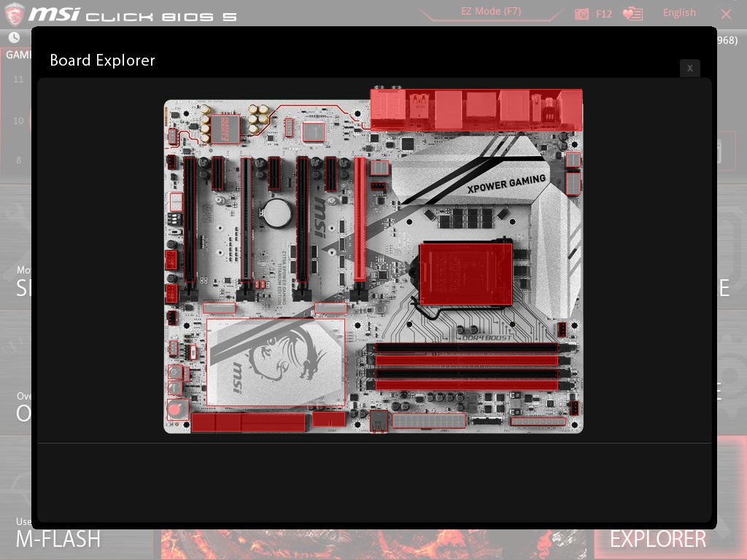Screen dimensions: 747x560
Task: Select the bottom red DDR4 memory slot
Action: pos(466,385)
